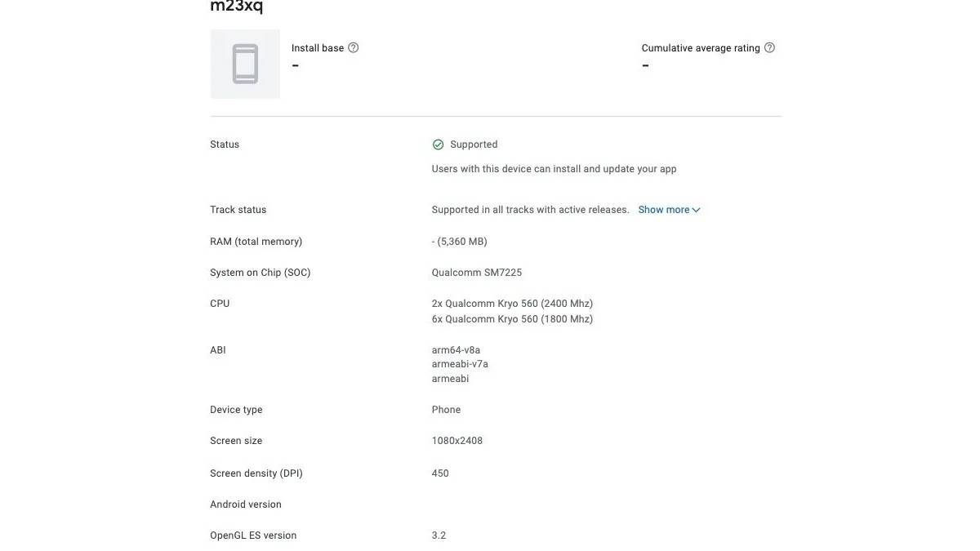Click the Track status row label
The image size is (980, 551).
[238, 210]
